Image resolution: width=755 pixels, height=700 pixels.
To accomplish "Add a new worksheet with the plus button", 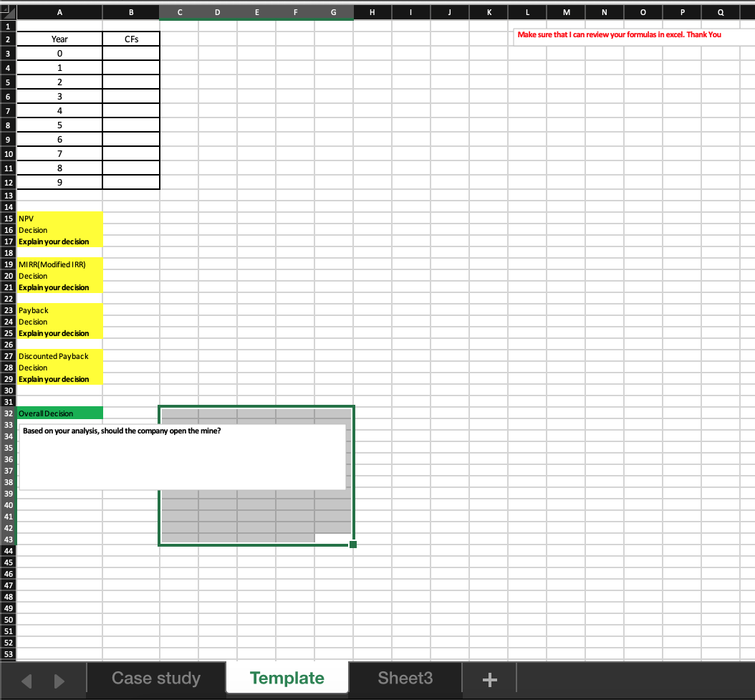I will [488, 678].
